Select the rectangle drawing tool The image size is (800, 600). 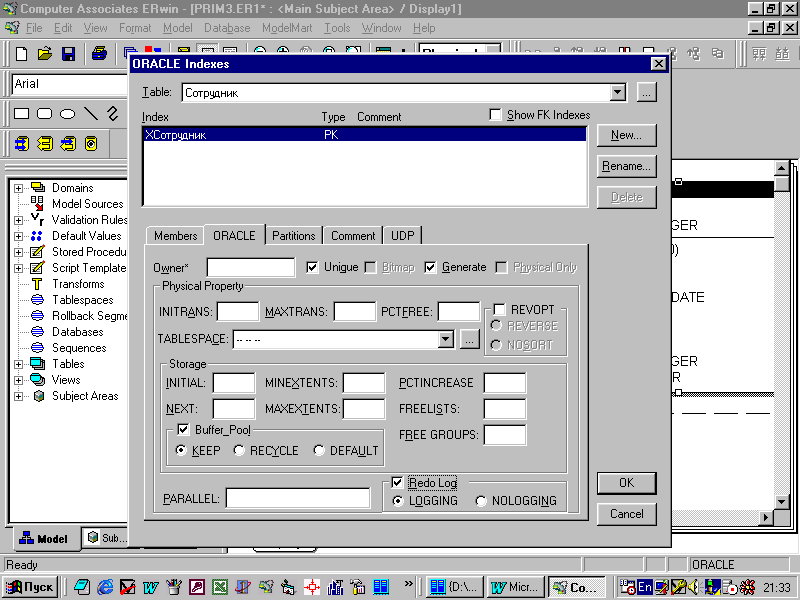(x=21, y=113)
